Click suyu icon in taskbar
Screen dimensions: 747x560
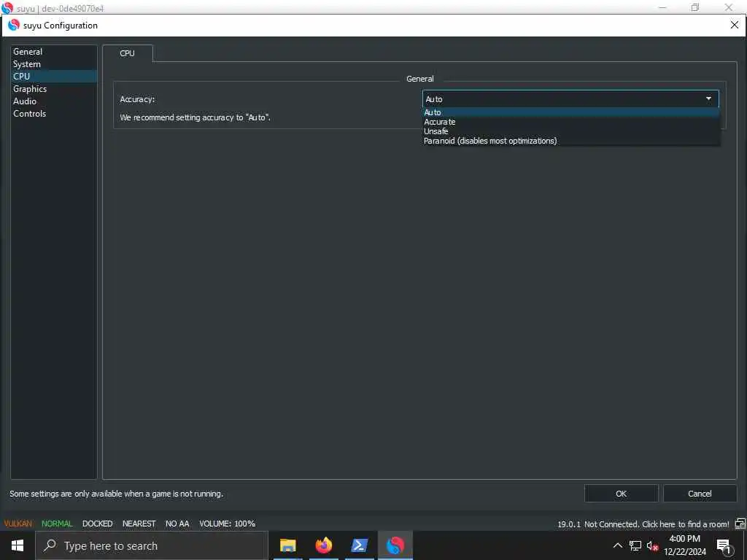395,545
